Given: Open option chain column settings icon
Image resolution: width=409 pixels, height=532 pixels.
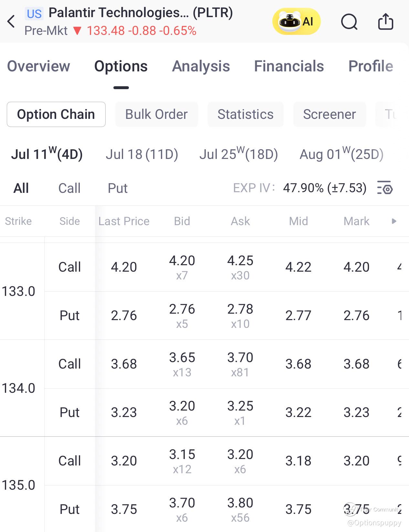Looking at the screenshot, I should (x=385, y=188).
